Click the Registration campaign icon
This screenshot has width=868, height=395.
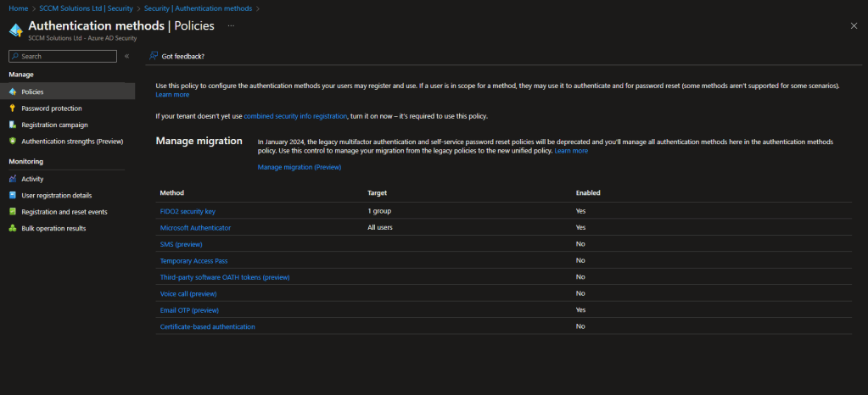coord(13,125)
